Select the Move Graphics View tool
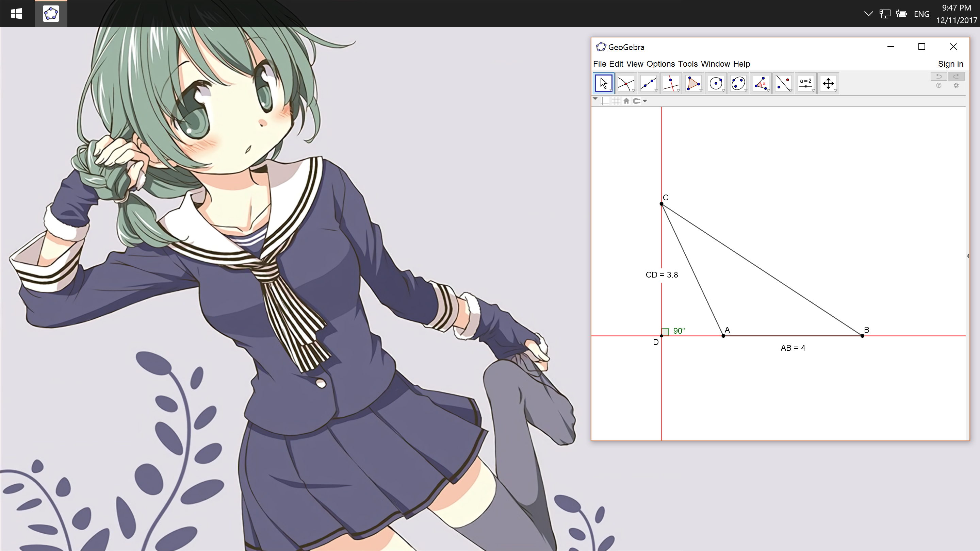Viewport: 980px width, 551px height. pyautogui.click(x=828, y=83)
